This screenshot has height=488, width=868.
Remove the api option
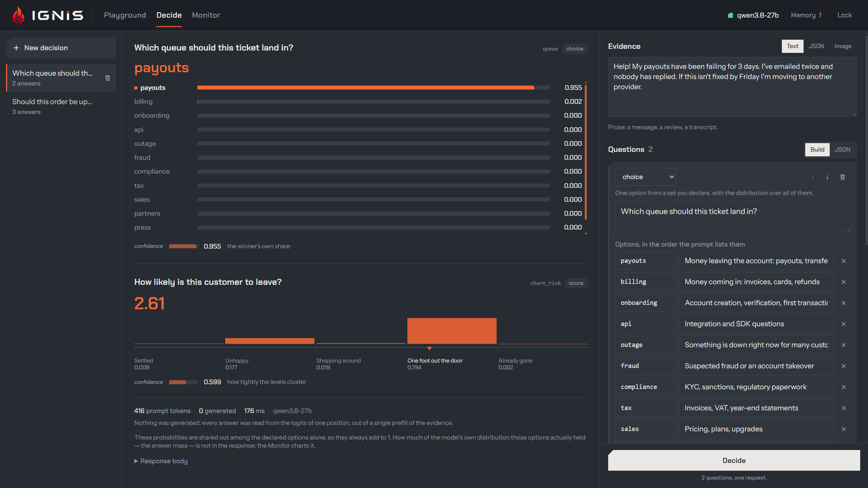pyautogui.click(x=844, y=324)
